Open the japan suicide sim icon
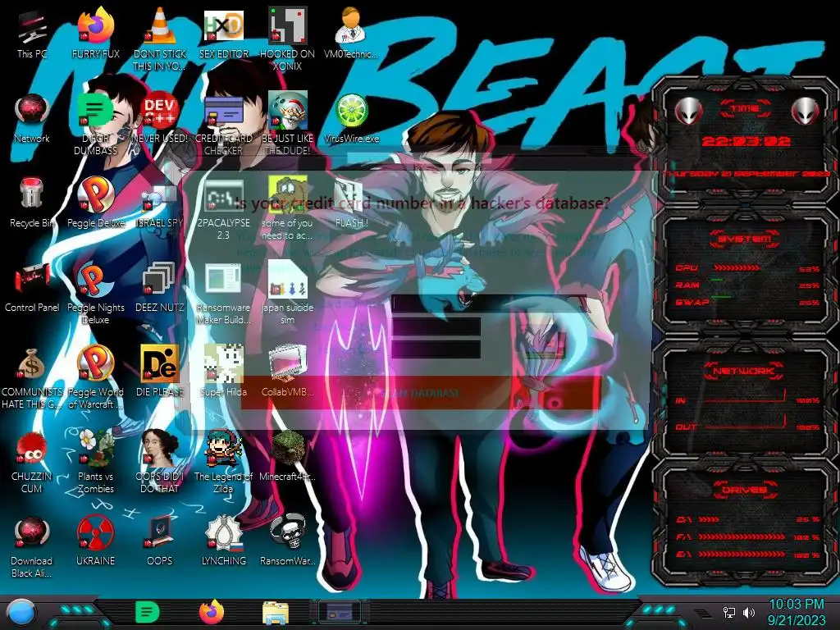 coord(287,294)
